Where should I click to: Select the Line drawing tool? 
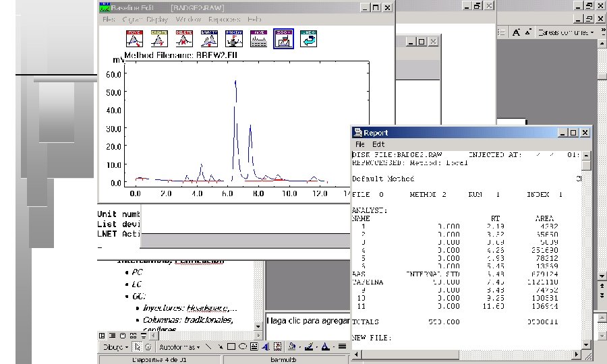click(208, 346)
